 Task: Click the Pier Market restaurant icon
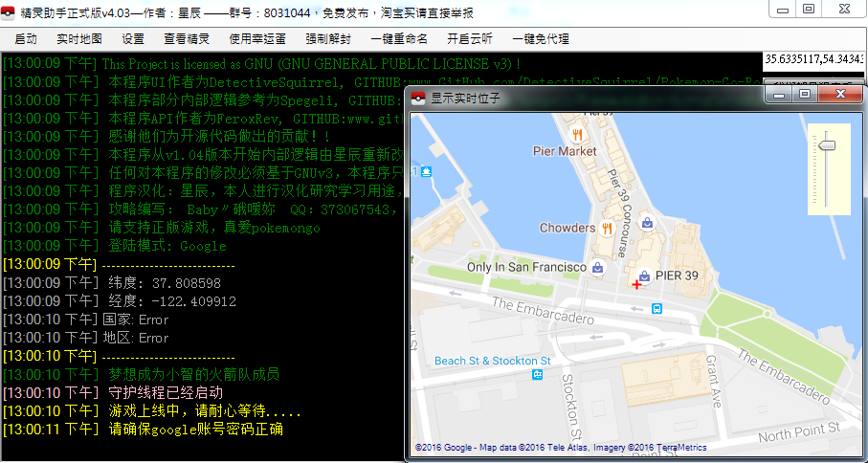click(x=576, y=134)
